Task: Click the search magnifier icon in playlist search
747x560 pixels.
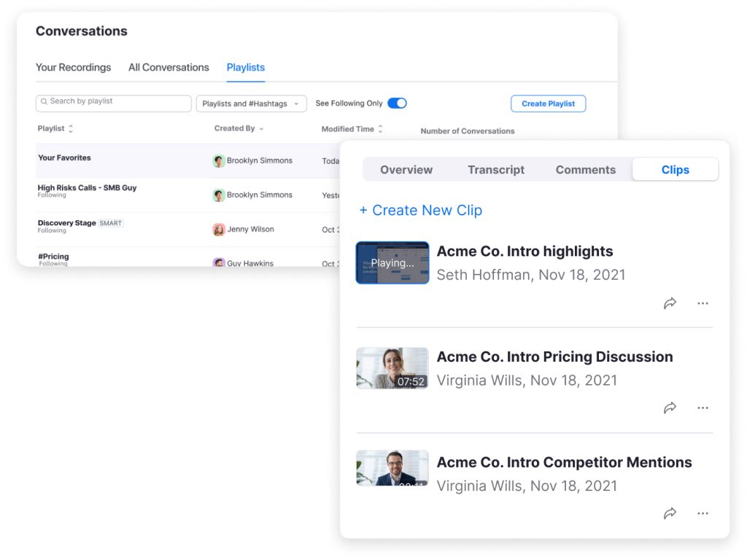Action: 44,101
